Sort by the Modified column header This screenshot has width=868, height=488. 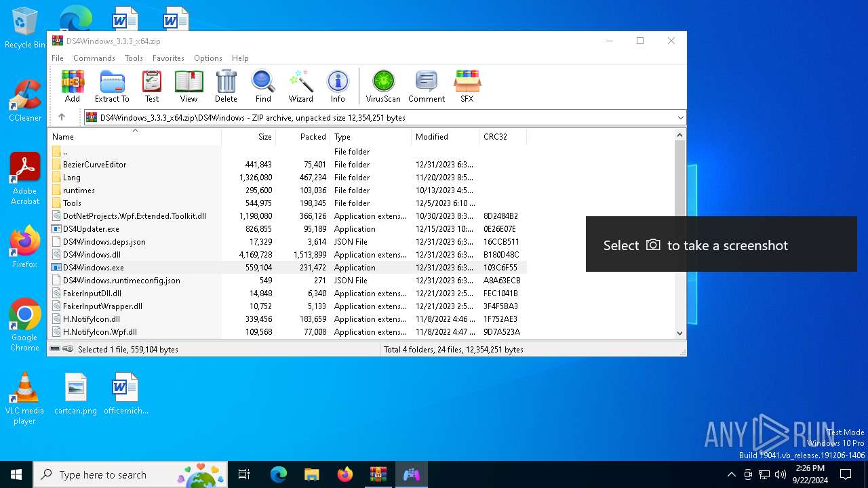445,137
